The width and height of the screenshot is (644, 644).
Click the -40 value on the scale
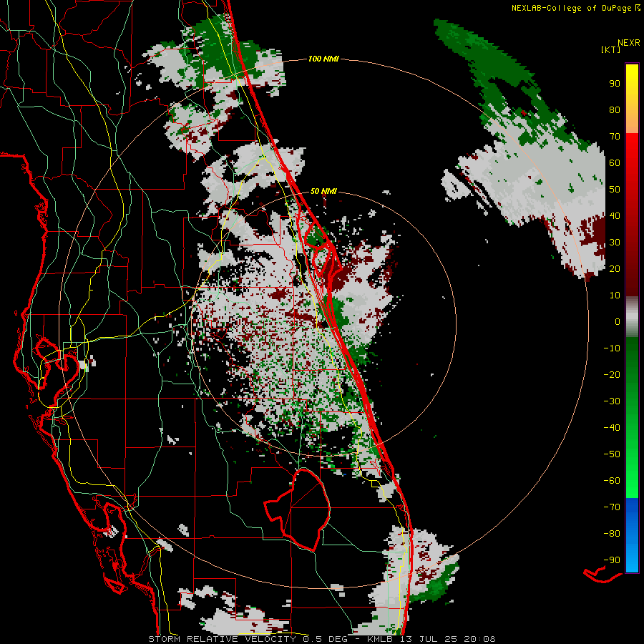tap(612, 428)
